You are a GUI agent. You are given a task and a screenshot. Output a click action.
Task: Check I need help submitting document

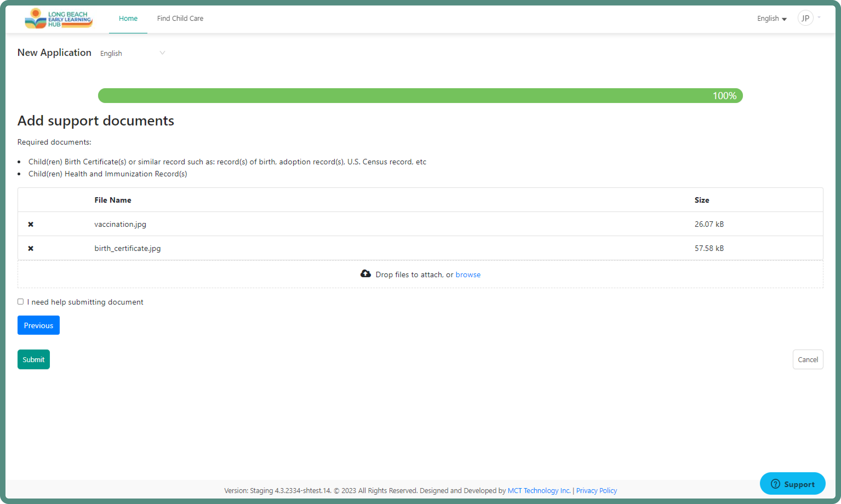(20, 302)
